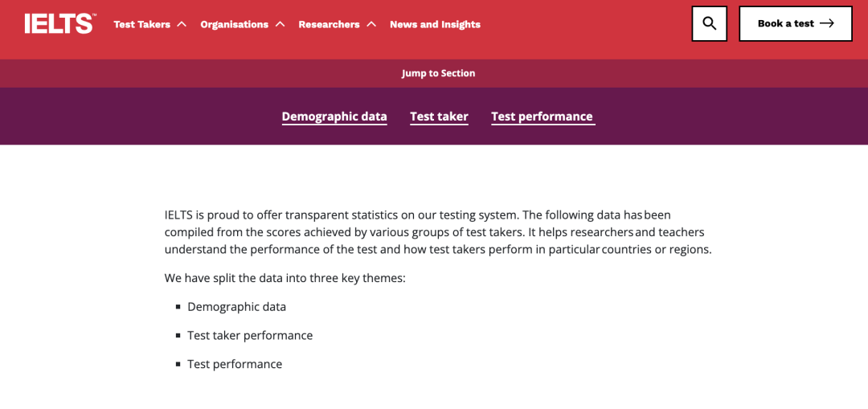
Task: Expand the chevron beside Researchers
Action: [371, 24]
